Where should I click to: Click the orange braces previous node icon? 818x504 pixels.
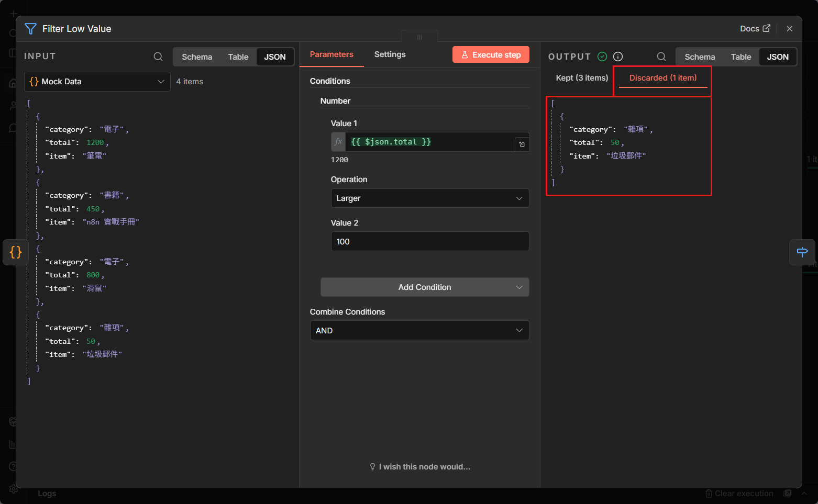(16, 252)
